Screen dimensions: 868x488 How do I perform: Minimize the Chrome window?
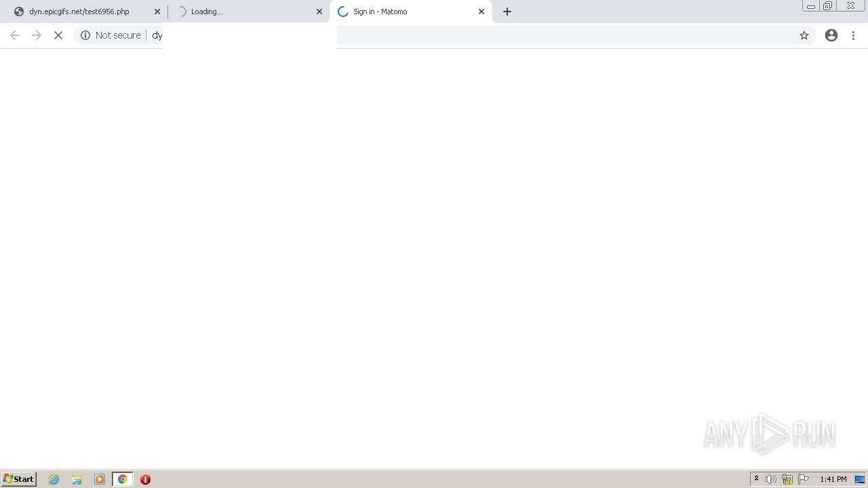click(810, 6)
